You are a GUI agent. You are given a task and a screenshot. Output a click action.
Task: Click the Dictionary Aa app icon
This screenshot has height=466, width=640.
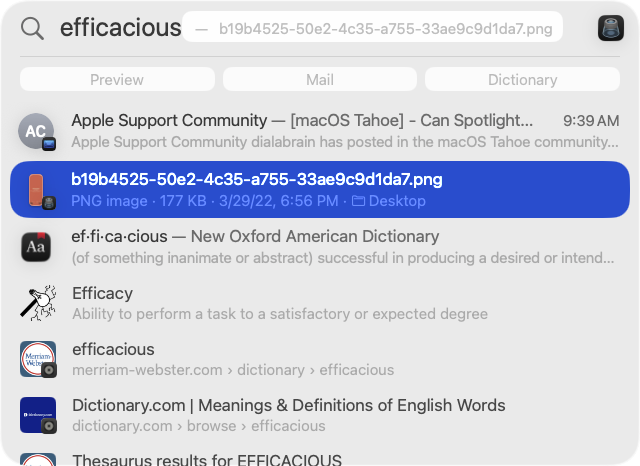(x=36, y=247)
